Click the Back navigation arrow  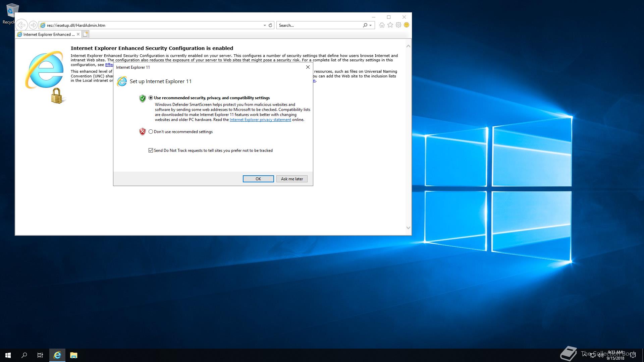(21, 25)
